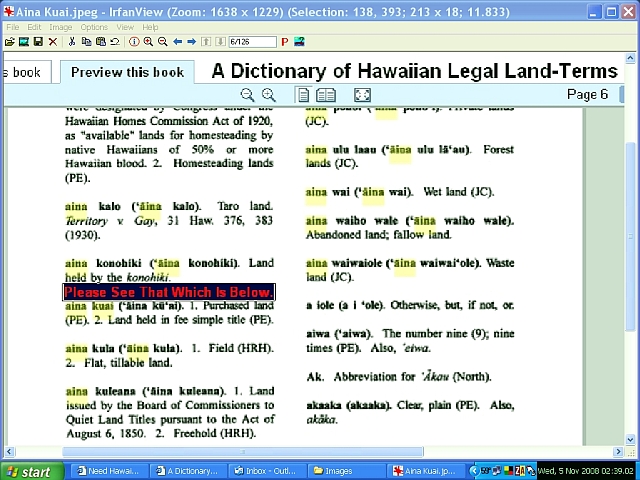This screenshot has width=640, height=480.
Task: Open the Help menu
Action: 150,27
